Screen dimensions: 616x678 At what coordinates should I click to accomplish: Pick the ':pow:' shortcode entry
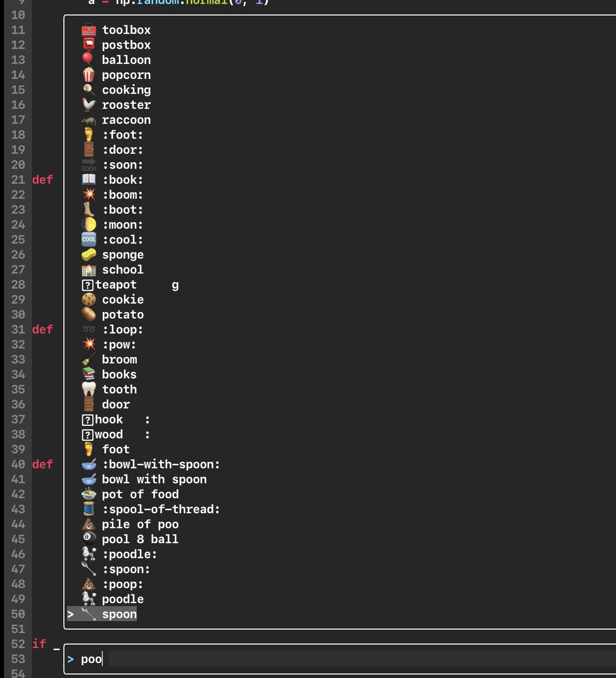pos(119,344)
